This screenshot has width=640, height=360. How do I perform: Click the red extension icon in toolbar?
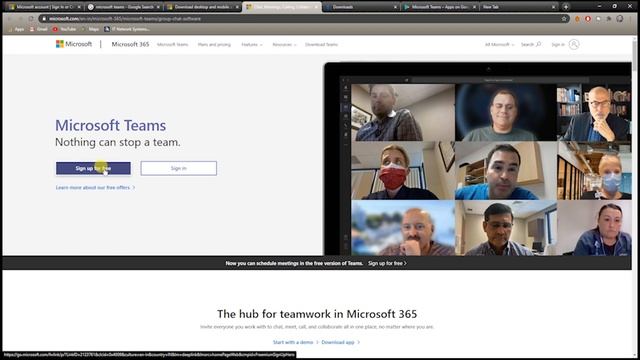coord(588,18)
